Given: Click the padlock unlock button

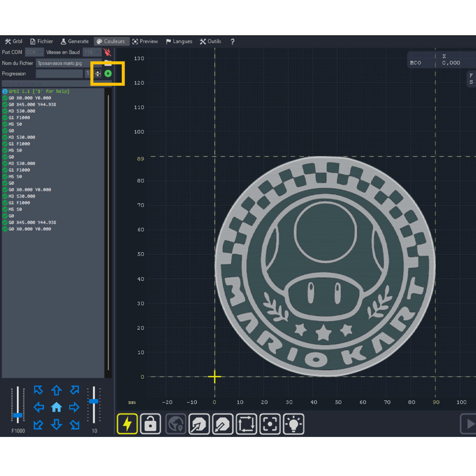Looking at the screenshot, I should click(x=150, y=424).
